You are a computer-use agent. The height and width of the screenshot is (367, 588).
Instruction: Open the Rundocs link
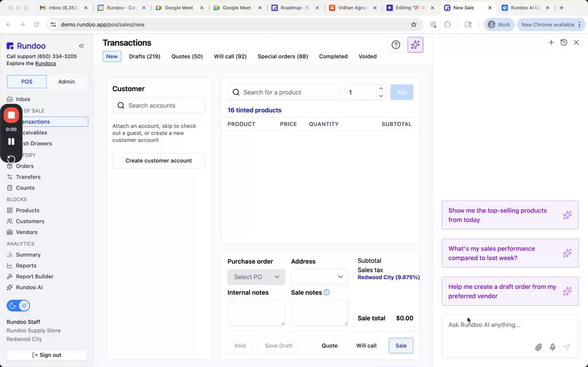(x=45, y=63)
